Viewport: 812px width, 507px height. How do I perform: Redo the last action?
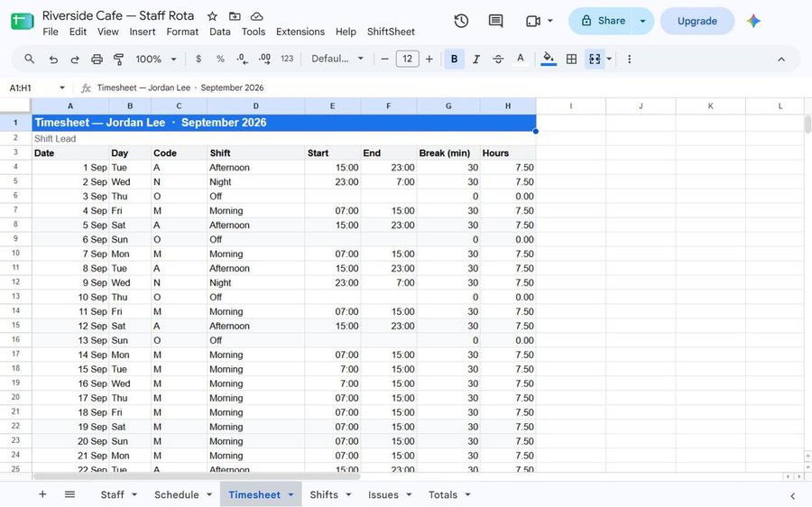75,59
